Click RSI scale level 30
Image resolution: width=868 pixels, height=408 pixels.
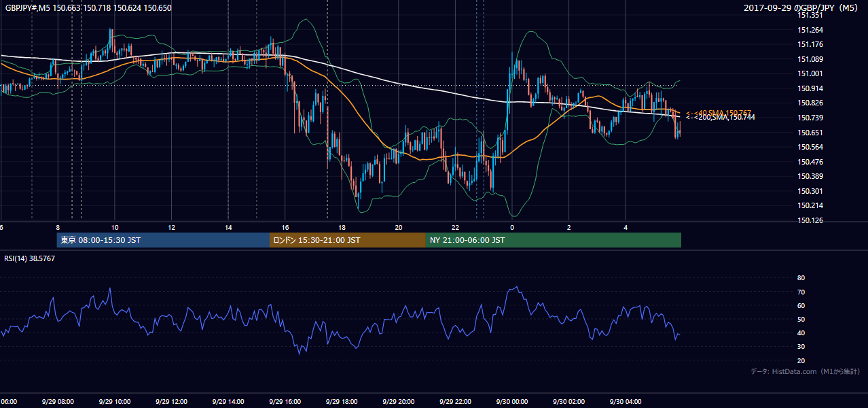(801, 347)
